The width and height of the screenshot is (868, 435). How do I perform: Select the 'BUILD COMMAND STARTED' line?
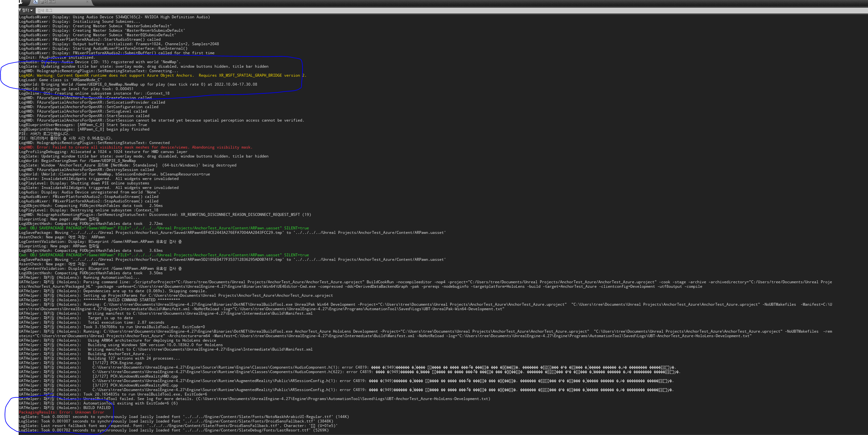[x=100, y=300]
